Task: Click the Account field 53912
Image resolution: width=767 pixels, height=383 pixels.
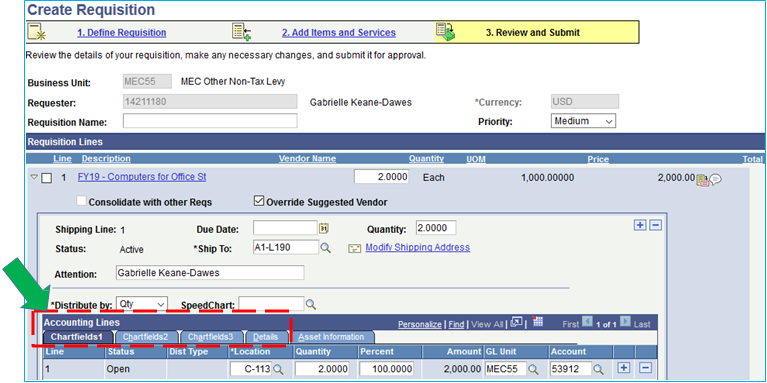Action: pos(570,368)
